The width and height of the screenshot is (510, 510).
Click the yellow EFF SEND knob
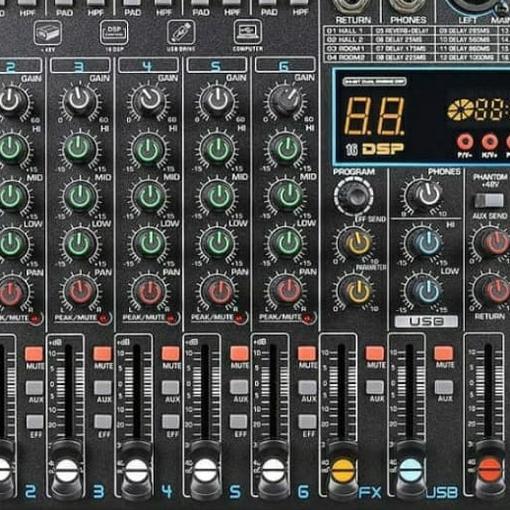(x=358, y=243)
